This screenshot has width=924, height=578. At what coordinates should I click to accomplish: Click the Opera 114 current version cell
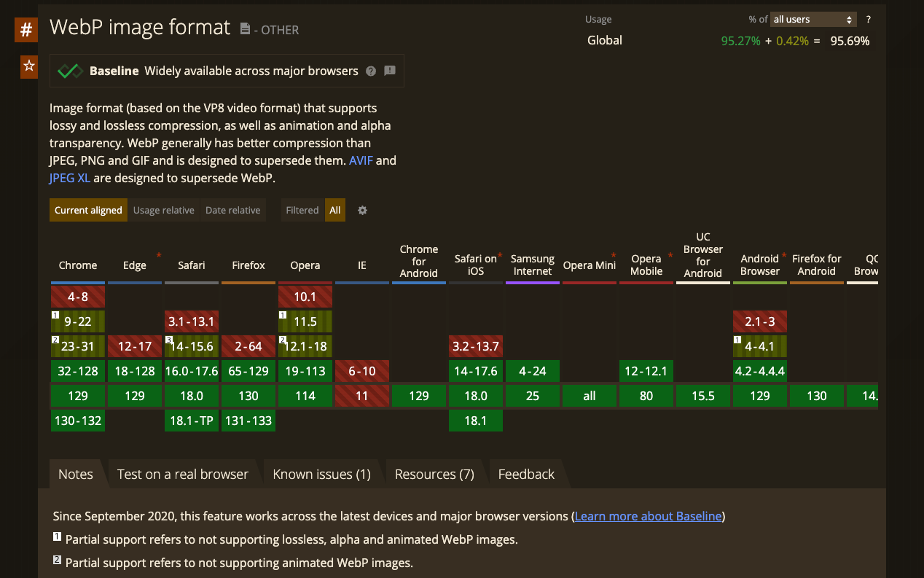point(305,396)
